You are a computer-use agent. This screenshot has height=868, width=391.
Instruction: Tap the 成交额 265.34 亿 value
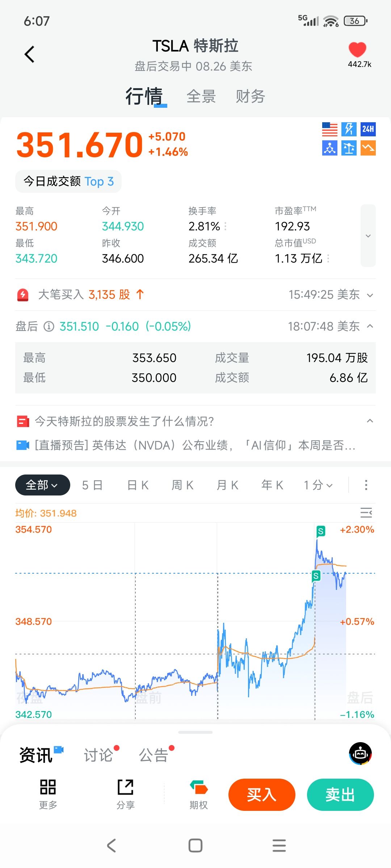(213, 259)
